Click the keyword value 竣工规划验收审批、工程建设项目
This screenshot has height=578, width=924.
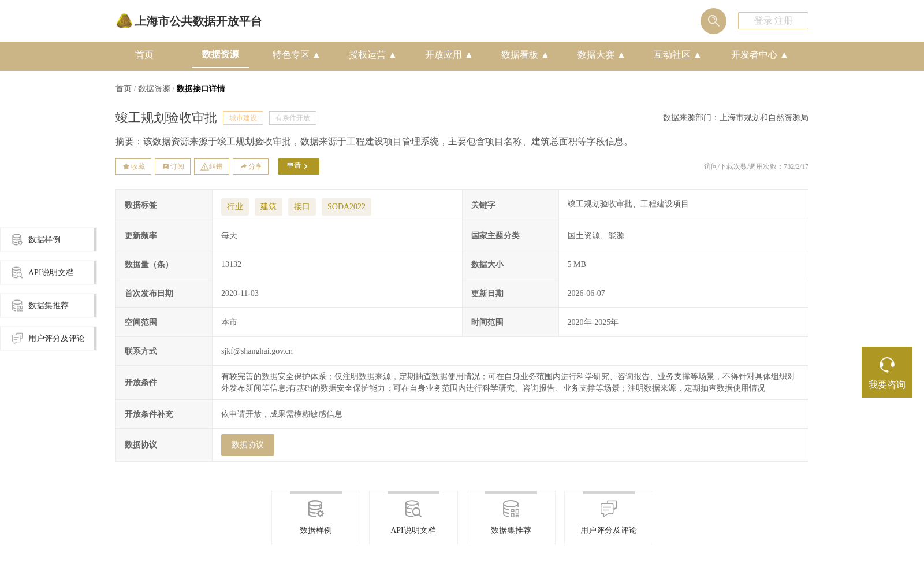pyautogui.click(x=628, y=204)
